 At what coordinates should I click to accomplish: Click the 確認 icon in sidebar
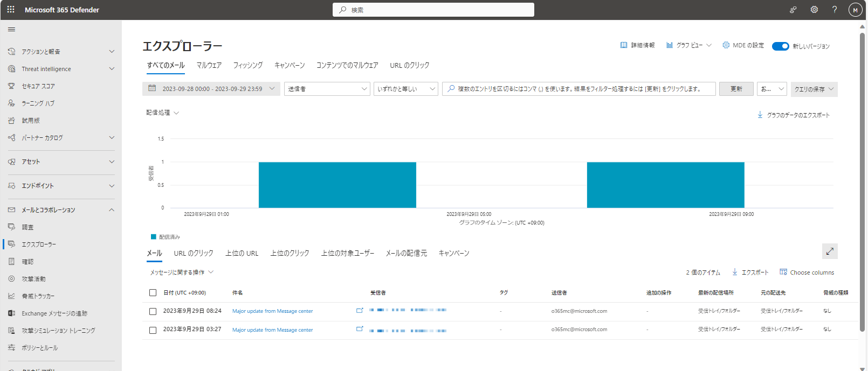click(x=11, y=262)
